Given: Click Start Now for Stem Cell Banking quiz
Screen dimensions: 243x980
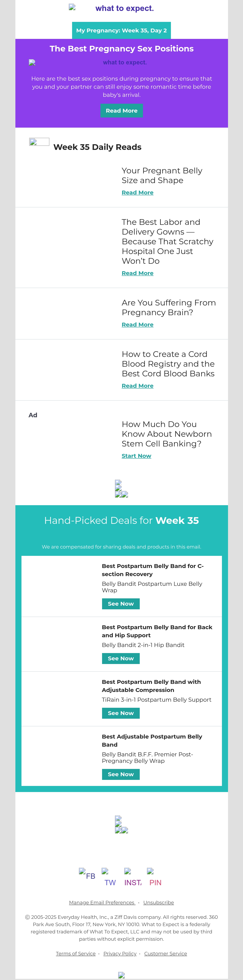Looking at the screenshot, I should (x=136, y=456).
